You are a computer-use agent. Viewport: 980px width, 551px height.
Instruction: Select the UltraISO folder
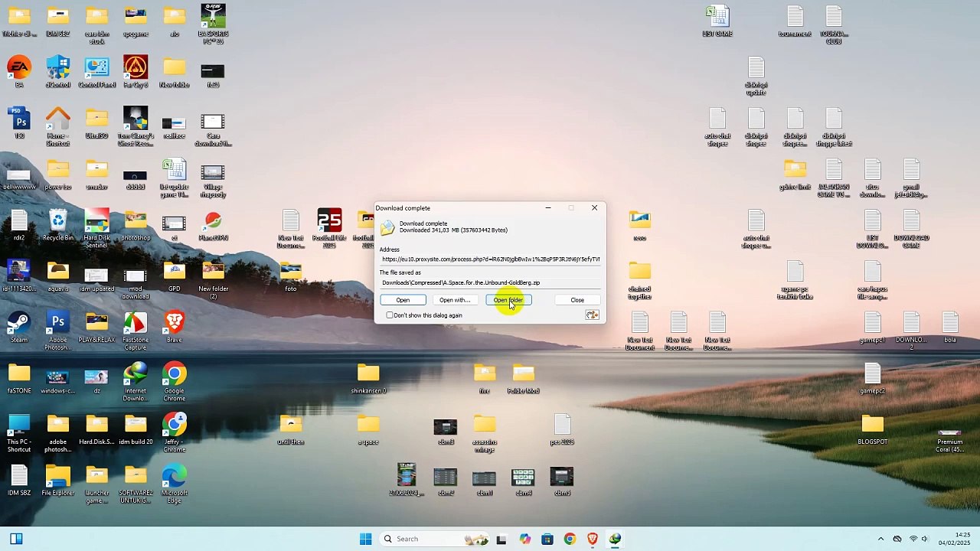tap(96, 122)
